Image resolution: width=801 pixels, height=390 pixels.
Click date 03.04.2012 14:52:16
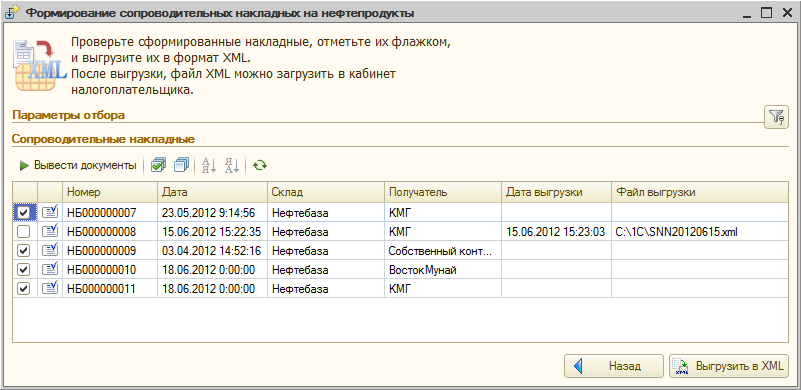(x=212, y=250)
